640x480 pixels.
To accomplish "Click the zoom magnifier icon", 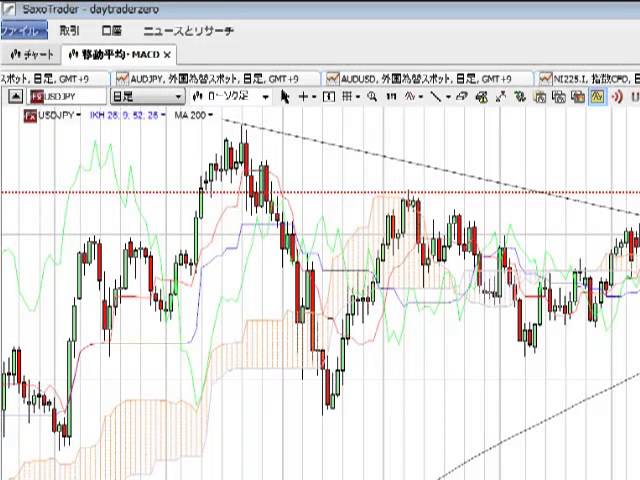I will [x=371, y=97].
